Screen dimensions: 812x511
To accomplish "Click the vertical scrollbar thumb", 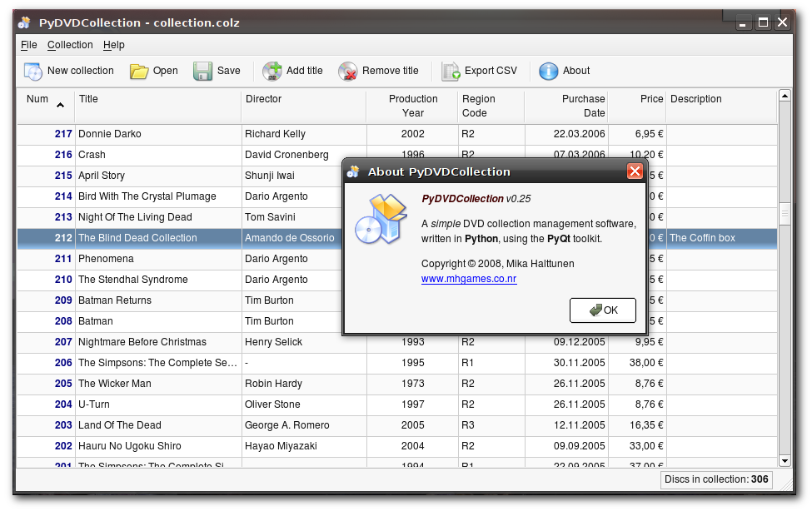I will pos(785,213).
